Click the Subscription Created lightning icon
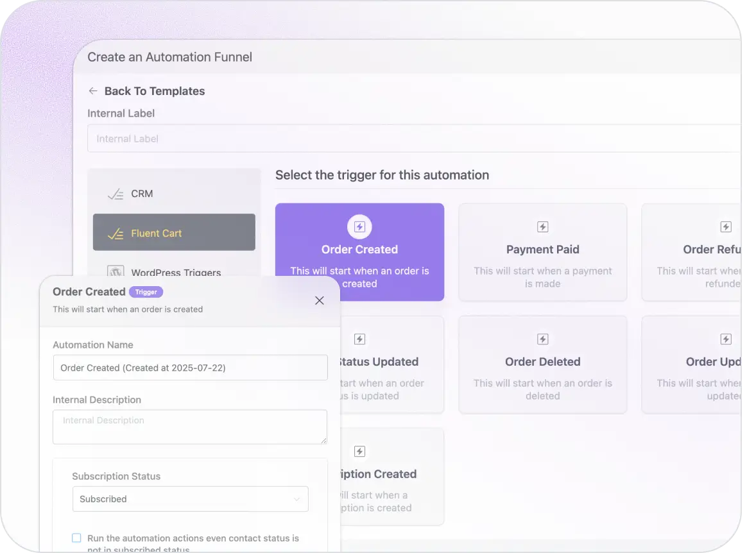Screen dimensions: 756x553 click(359, 451)
